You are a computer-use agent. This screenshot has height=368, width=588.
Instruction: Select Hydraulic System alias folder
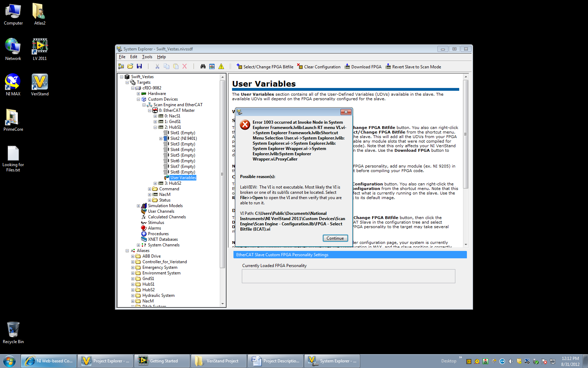click(x=159, y=295)
